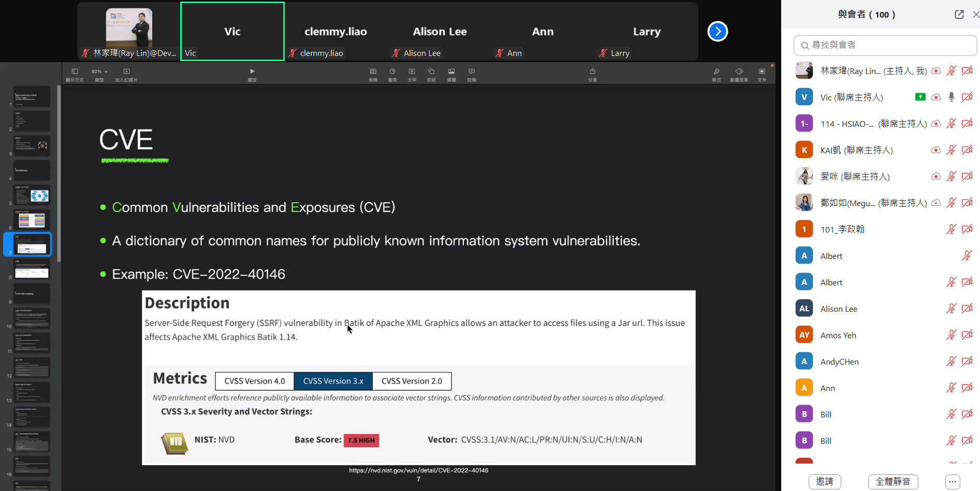
Task: Click the Share icon in Keynote toolbar
Action: tap(593, 71)
